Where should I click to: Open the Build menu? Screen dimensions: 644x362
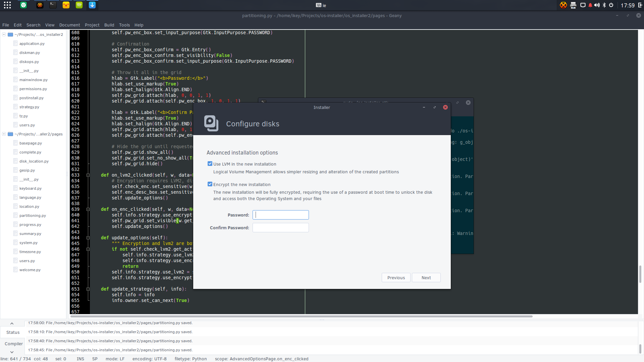109,25
